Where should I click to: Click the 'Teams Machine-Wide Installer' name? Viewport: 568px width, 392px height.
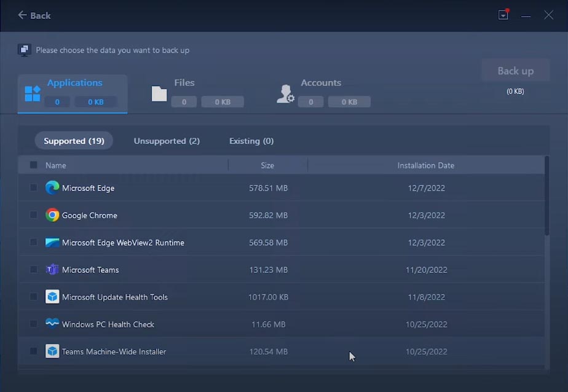114,351
